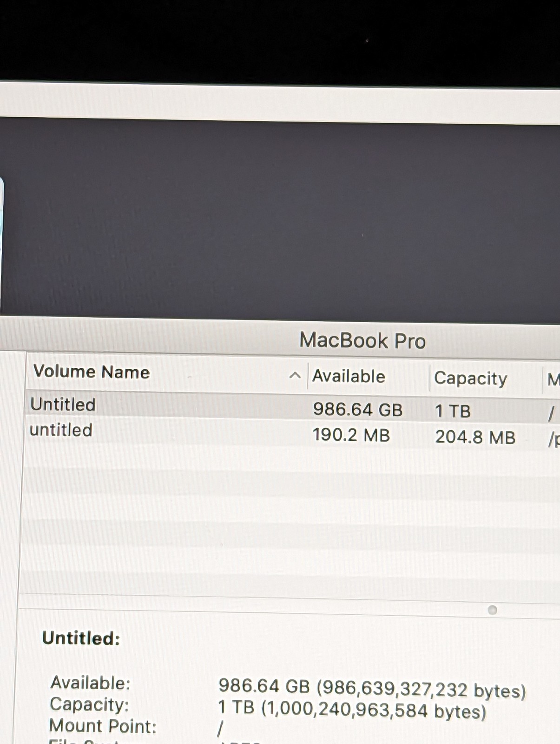
Task: Click the 204.8 MB capacity cell
Action: tap(475, 437)
